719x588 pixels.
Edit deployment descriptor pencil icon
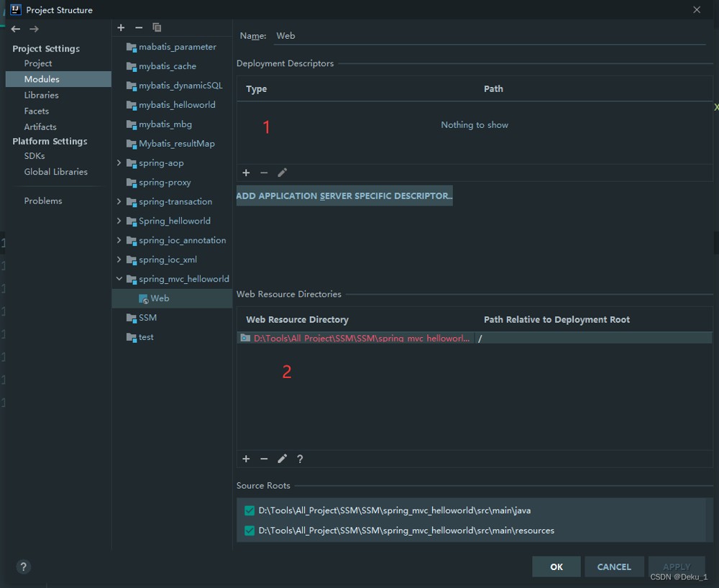coord(282,173)
